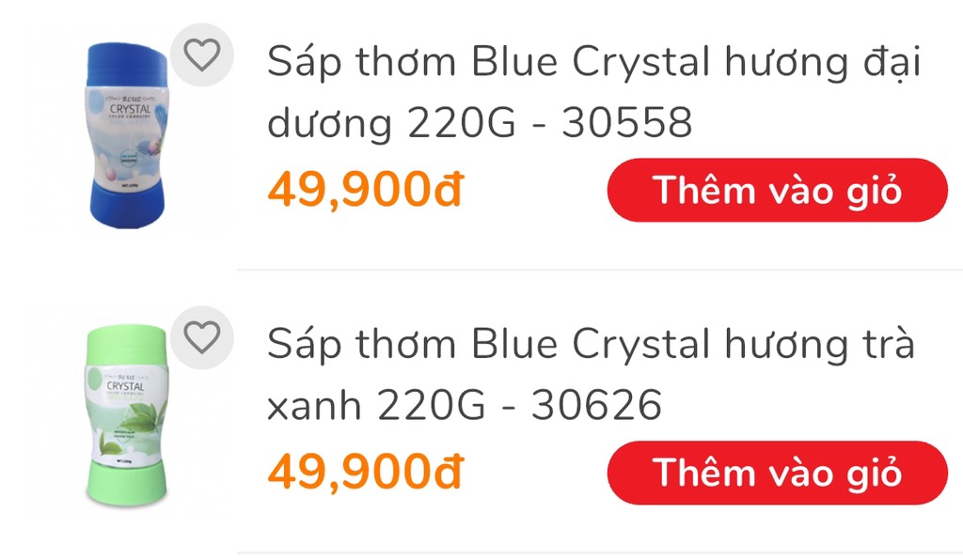Tap the green lid of the tea jar
The image size is (963, 560).
tap(127, 347)
